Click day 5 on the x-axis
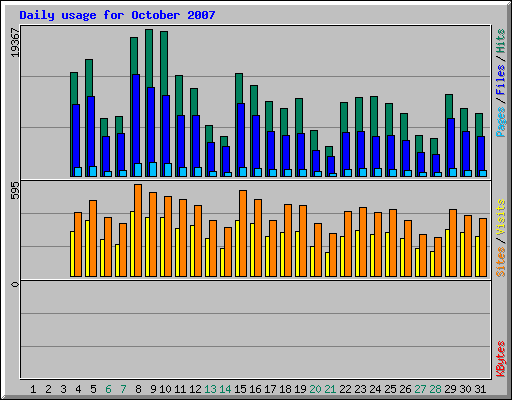The width and height of the screenshot is (512, 400). point(93,389)
